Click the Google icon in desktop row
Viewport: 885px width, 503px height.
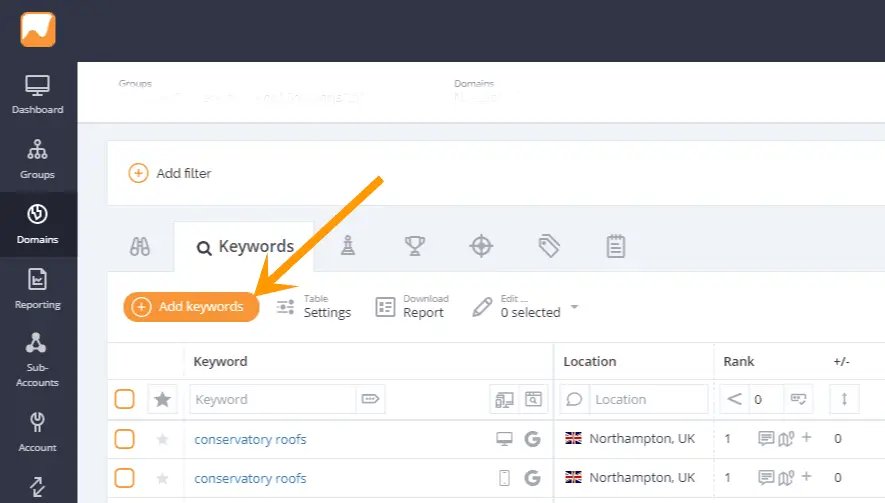(532, 439)
